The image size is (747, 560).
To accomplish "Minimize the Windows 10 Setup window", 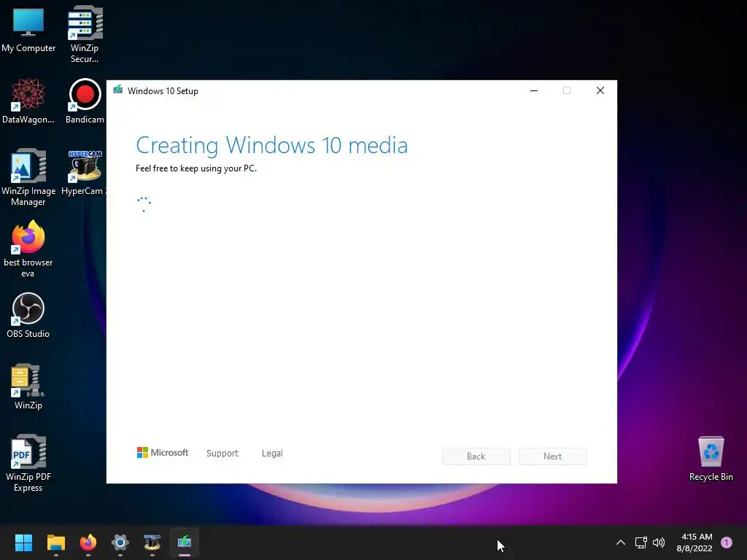I will pos(534,90).
